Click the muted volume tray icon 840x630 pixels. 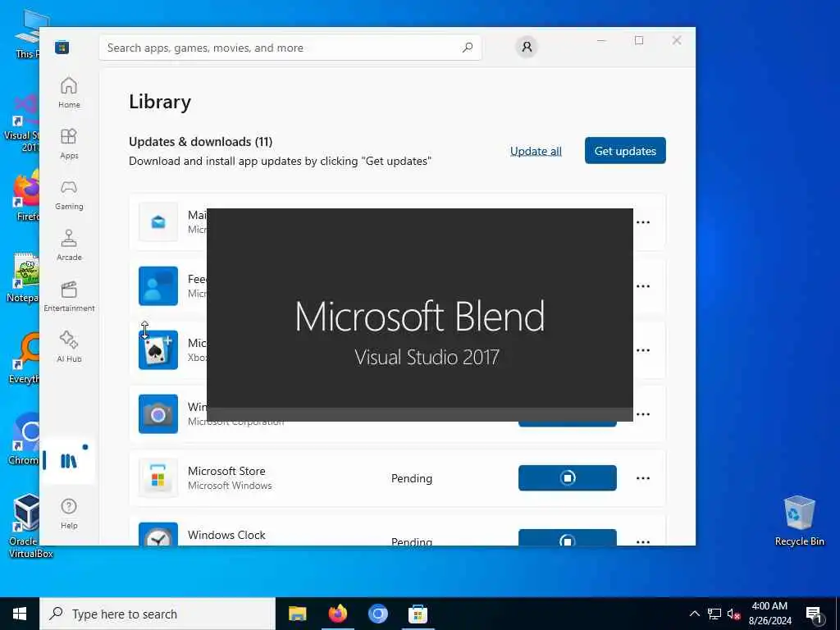pyautogui.click(x=733, y=614)
